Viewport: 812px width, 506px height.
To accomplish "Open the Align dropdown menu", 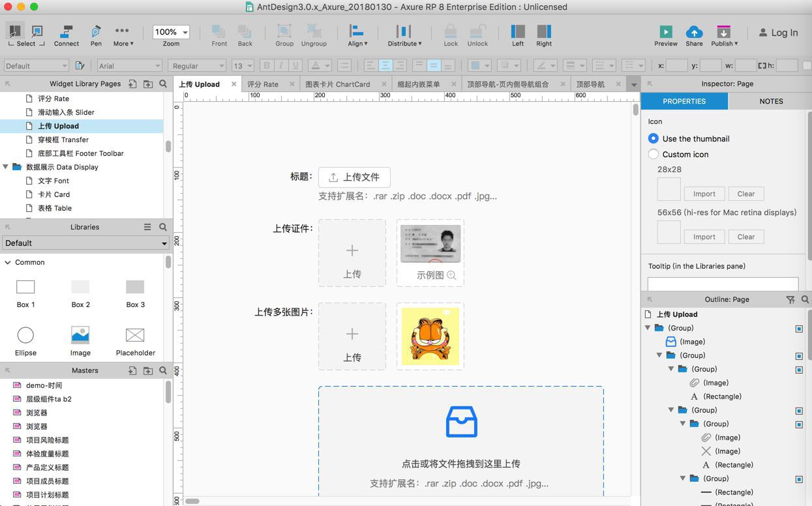I will [x=357, y=35].
